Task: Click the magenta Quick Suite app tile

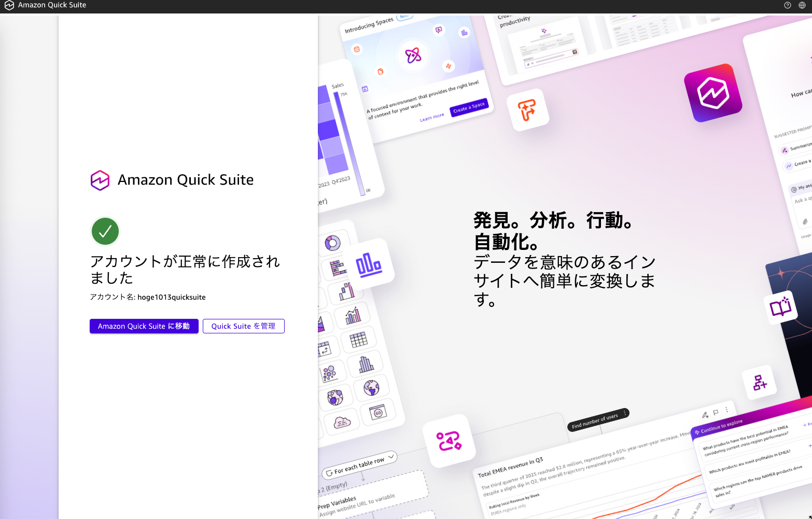Action: coord(712,93)
